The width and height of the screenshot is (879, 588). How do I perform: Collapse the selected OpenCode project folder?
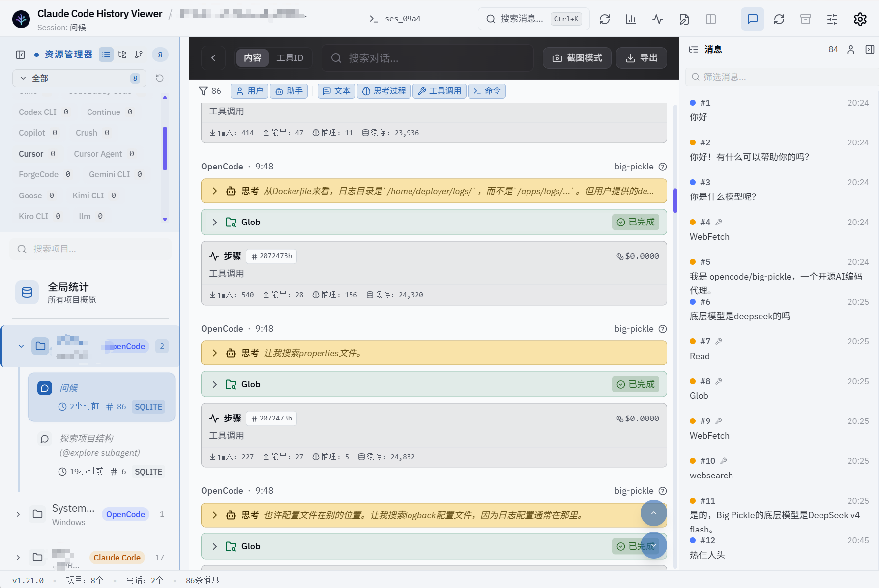tap(21, 346)
